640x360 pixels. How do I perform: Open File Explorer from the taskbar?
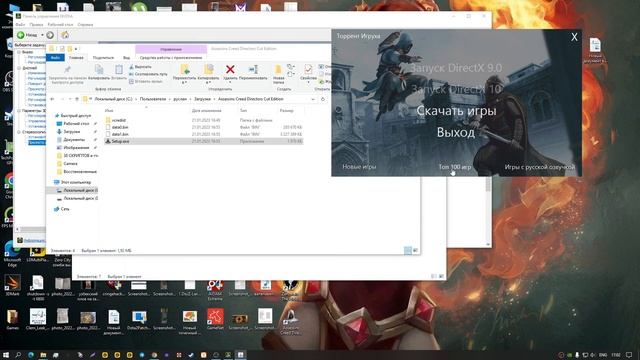click(43, 355)
